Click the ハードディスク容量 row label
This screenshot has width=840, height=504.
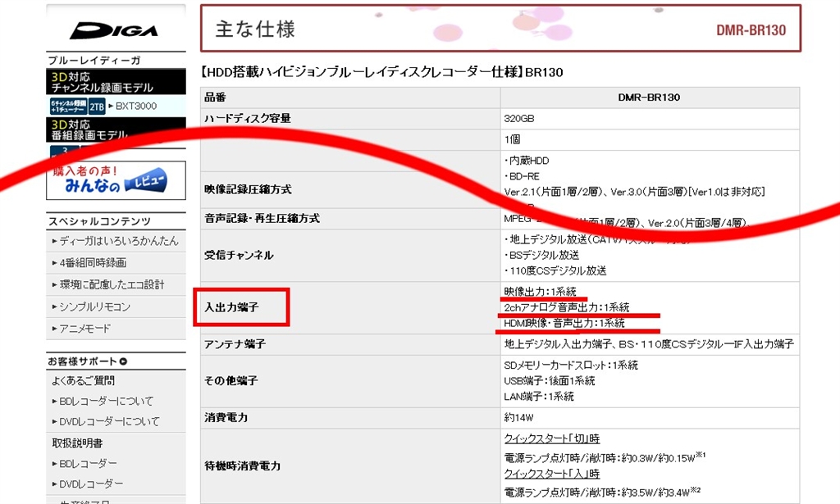click(x=248, y=118)
